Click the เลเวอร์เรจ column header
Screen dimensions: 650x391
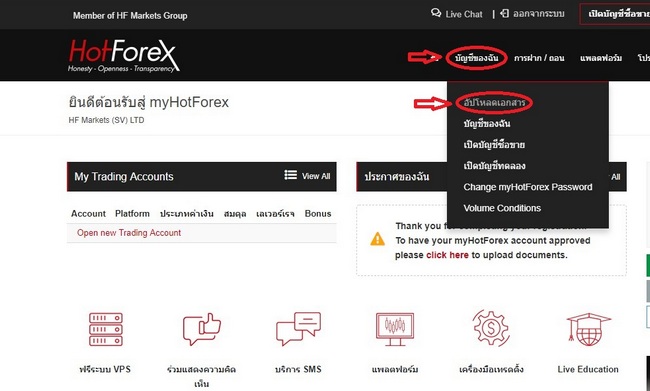(275, 214)
